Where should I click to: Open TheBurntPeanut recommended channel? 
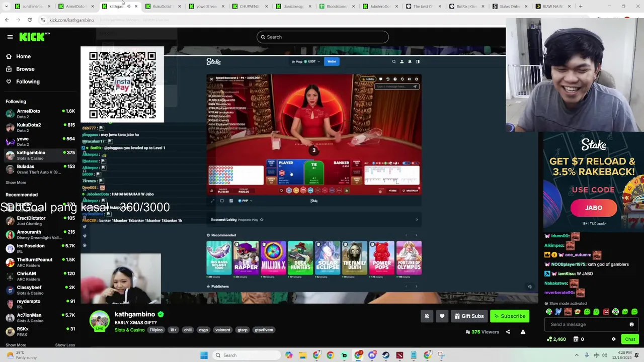[40, 262]
